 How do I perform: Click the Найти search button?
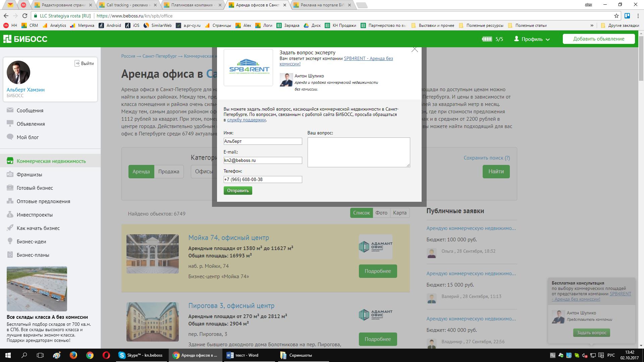tap(496, 172)
